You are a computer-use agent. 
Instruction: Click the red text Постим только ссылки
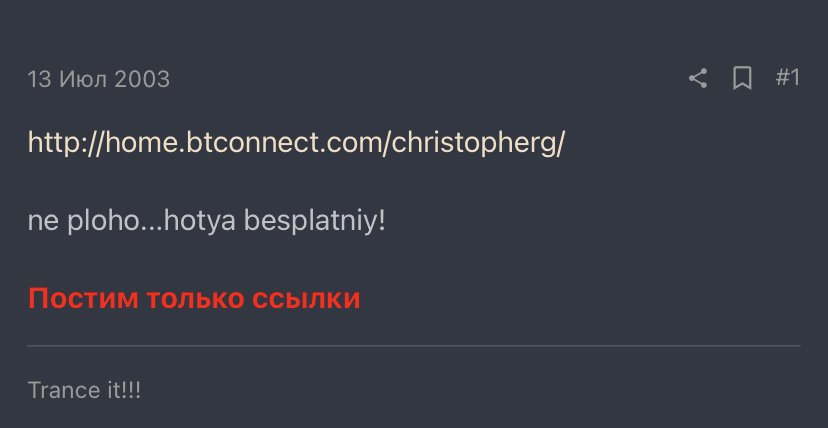pos(194,298)
